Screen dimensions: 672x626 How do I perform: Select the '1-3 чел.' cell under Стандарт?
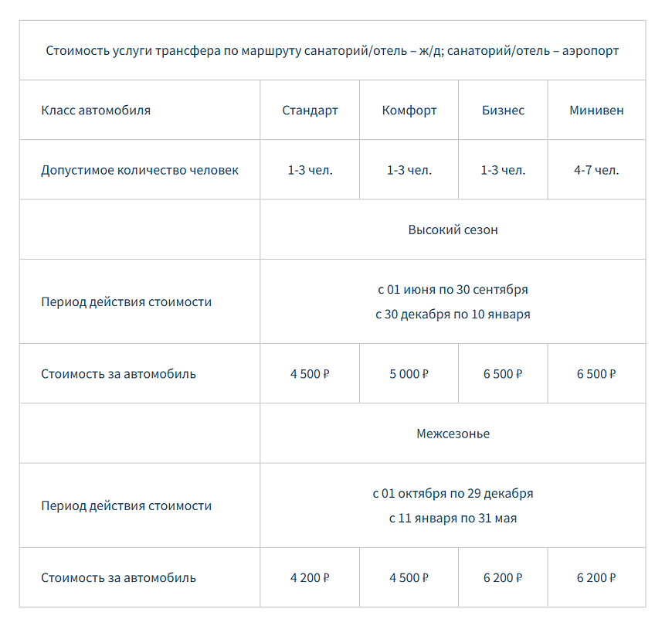[x=310, y=170]
